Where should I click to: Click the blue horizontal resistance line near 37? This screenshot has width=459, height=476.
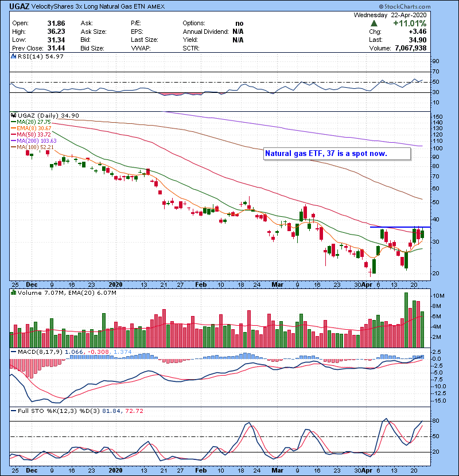[400, 227]
